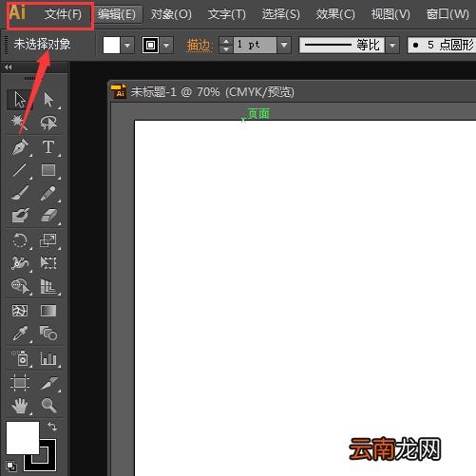Select the Shape Builder tool

point(20,286)
